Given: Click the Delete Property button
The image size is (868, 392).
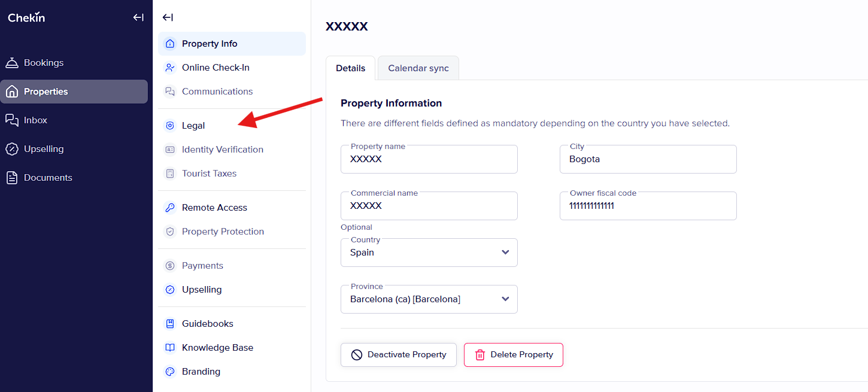Looking at the screenshot, I should tap(513, 355).
